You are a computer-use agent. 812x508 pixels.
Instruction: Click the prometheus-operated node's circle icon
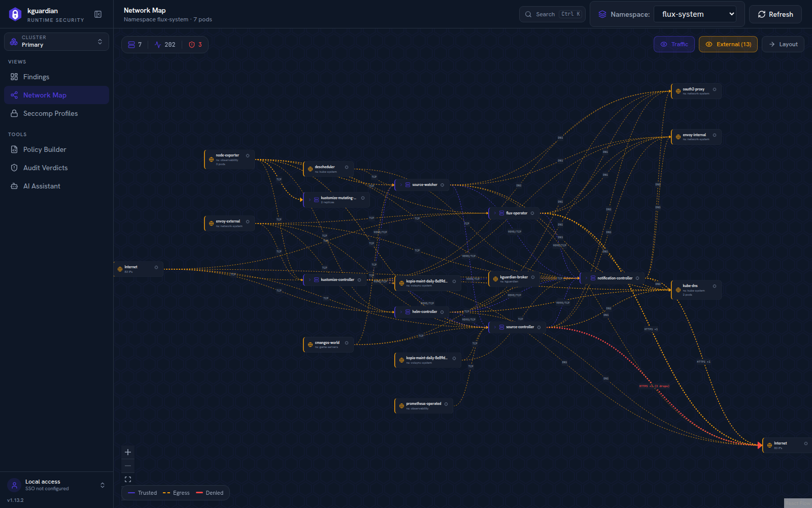pos(446,404)
